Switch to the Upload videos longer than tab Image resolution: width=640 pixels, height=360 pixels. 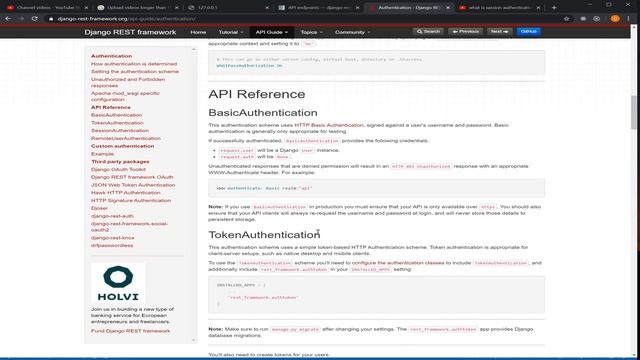[138, 7]
